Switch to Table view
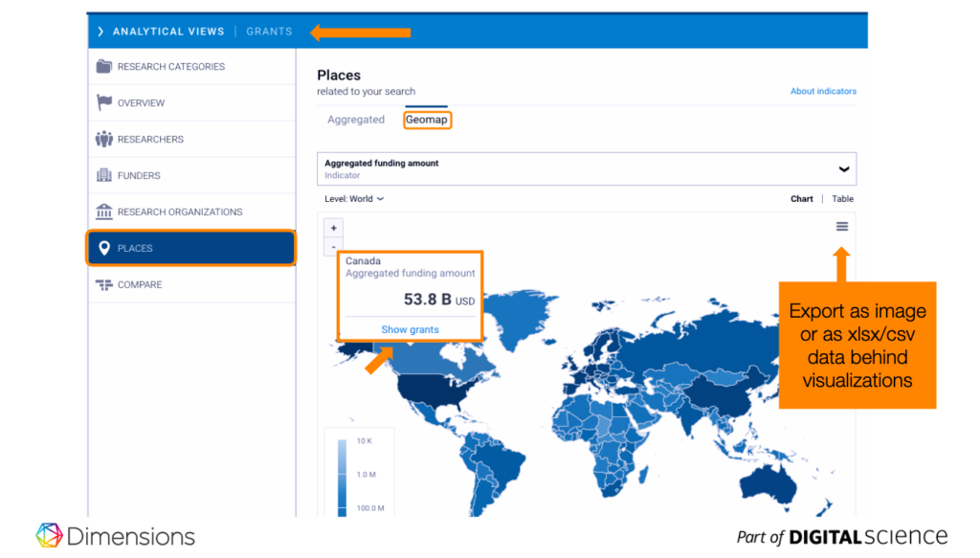The image size is (980, 558). pos(842,199)
